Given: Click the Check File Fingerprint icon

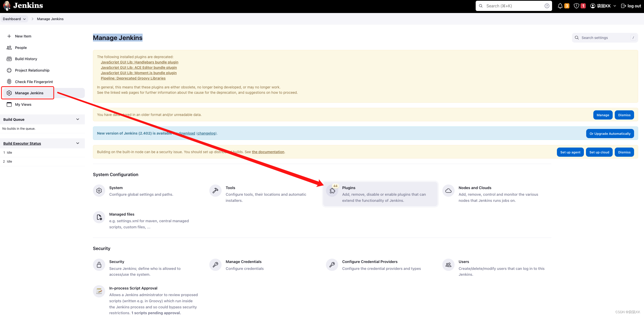Looking at the screenshot, I should click(9, 82).
